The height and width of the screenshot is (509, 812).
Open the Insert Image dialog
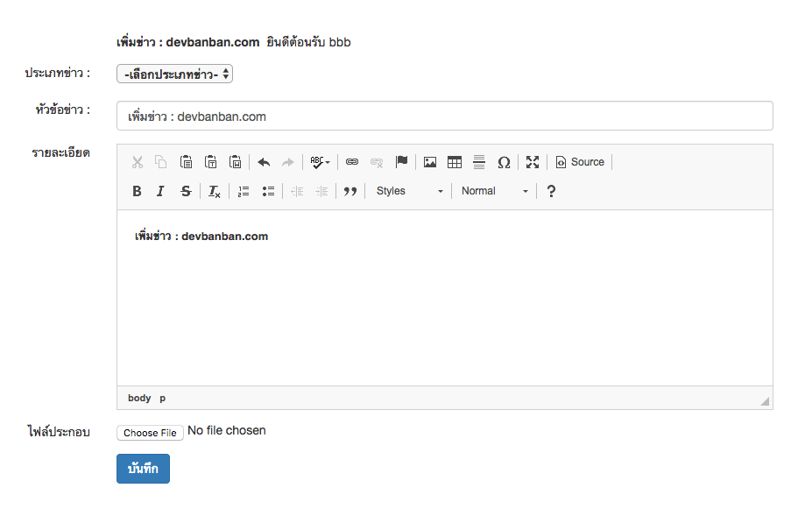coord(430,162)
